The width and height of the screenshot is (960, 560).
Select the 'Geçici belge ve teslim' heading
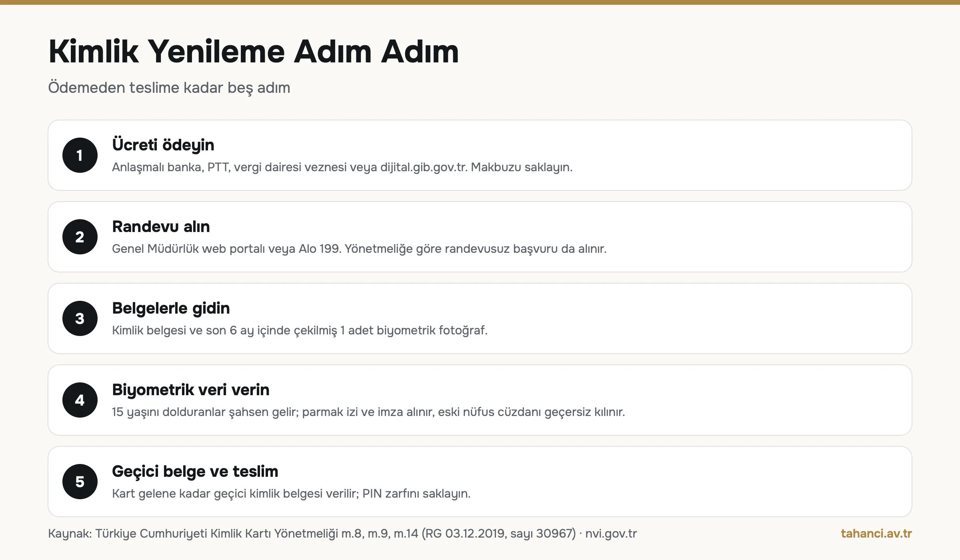click(195, 472)
